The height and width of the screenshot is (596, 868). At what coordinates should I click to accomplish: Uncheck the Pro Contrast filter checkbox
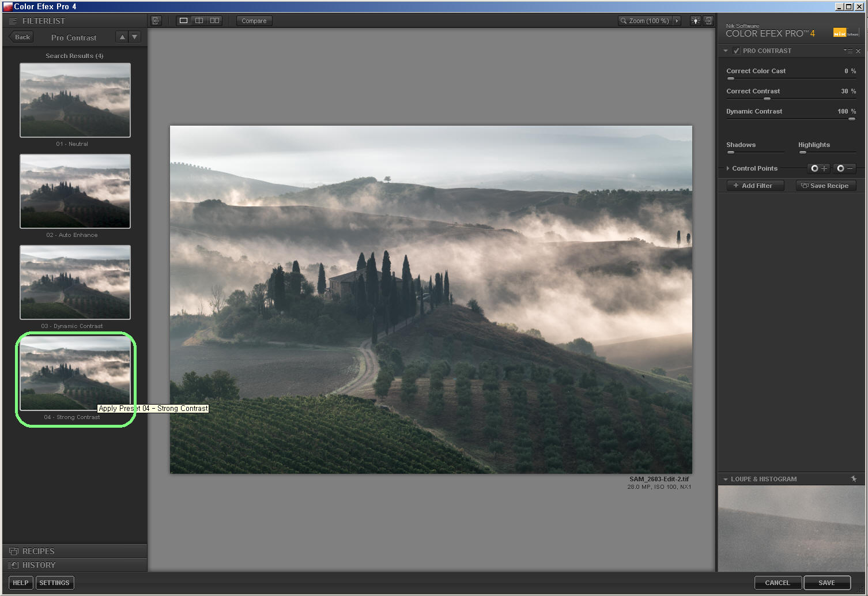pos(736,51)
